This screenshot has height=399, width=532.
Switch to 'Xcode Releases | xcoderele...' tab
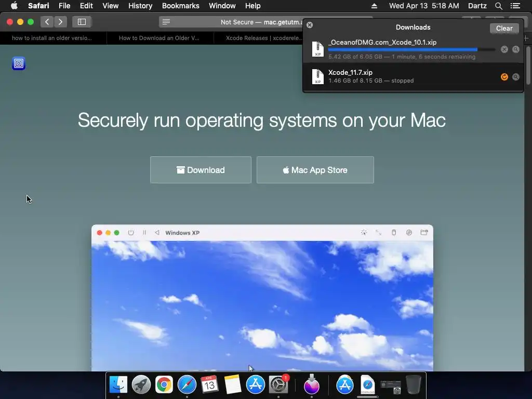coord(259,38)
